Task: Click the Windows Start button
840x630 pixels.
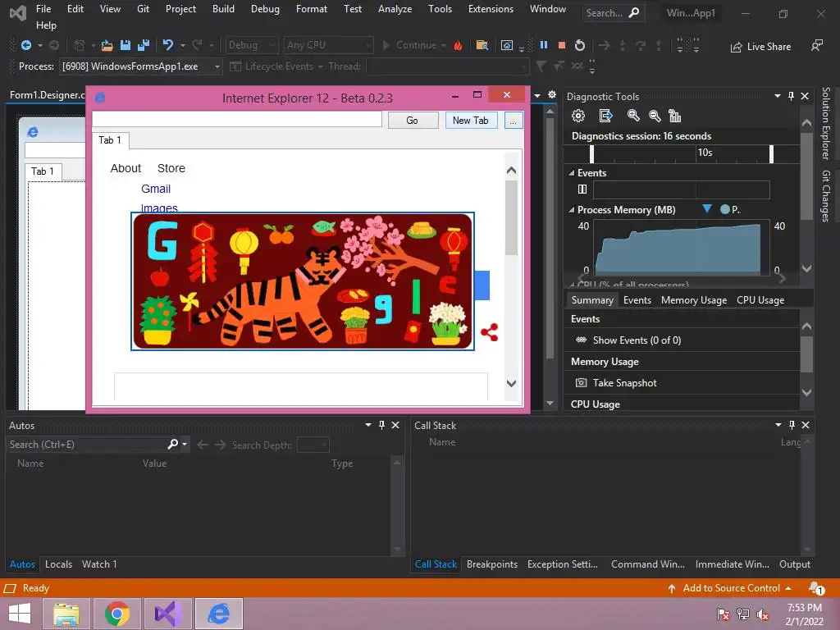Action: tap(20, 614)
